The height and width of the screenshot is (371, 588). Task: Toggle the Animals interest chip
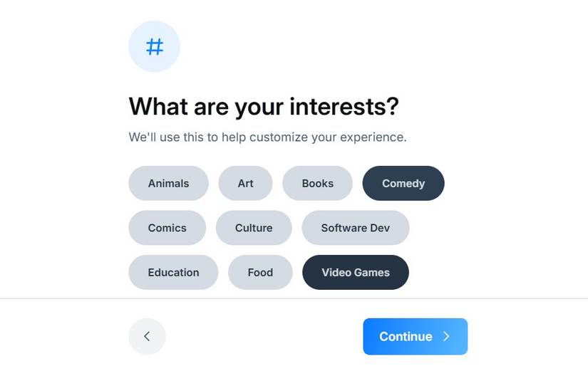click(x=168, y=183)
